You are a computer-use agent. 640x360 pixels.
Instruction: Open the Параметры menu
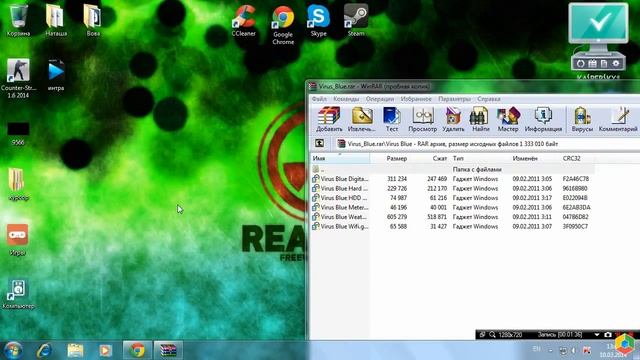click(x=454, y=99)
